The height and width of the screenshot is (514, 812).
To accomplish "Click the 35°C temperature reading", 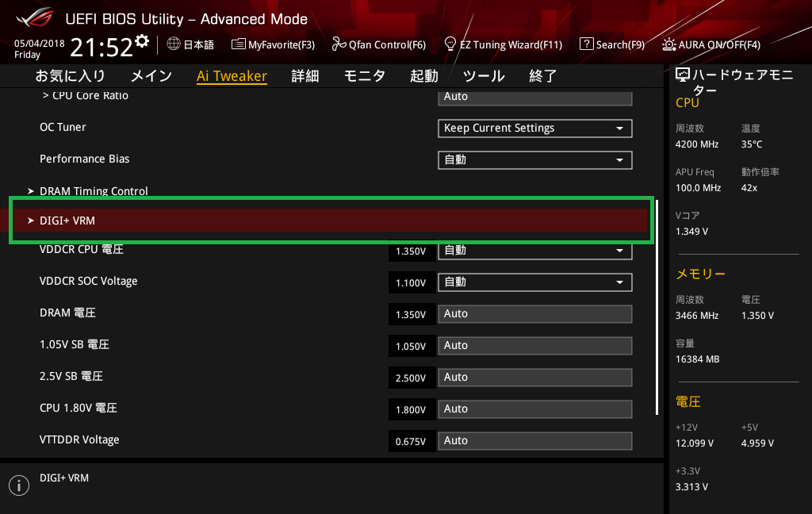I will click(752, 144).
